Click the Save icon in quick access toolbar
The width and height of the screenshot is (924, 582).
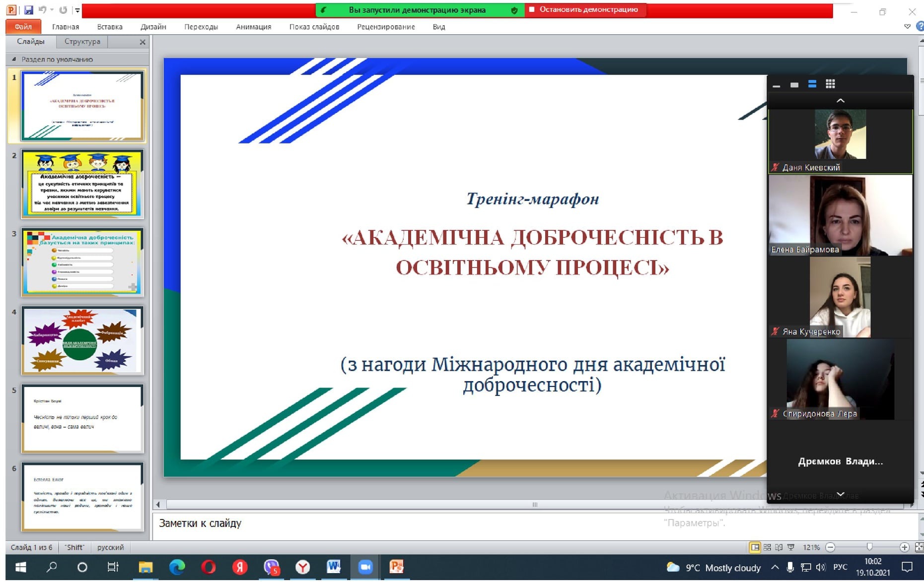(28, 10)
